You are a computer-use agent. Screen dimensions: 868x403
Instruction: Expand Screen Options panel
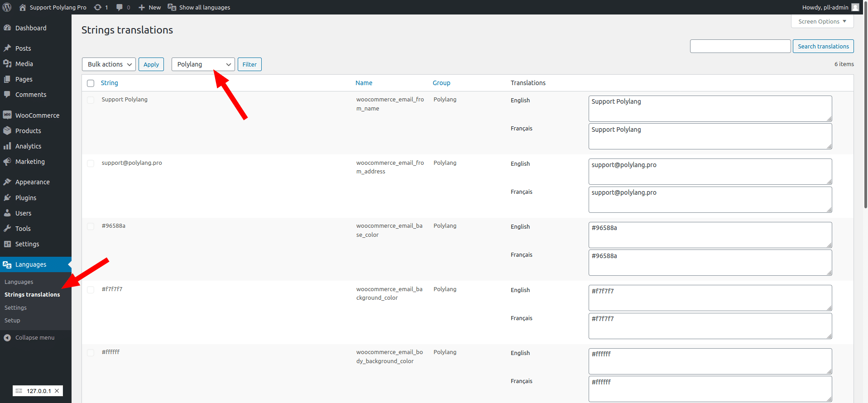[x=822, y=21]
